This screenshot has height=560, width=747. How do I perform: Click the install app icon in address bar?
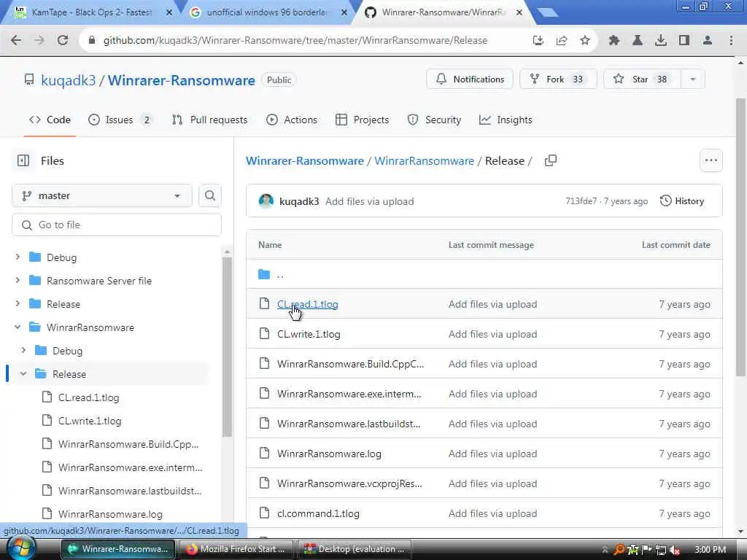[x=538, y=41]
